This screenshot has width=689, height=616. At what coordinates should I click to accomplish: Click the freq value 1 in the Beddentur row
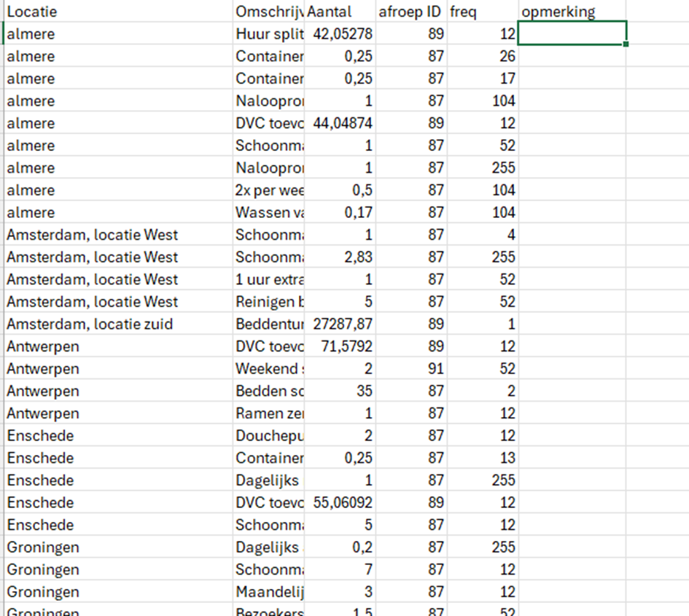[x=483, y=324]
